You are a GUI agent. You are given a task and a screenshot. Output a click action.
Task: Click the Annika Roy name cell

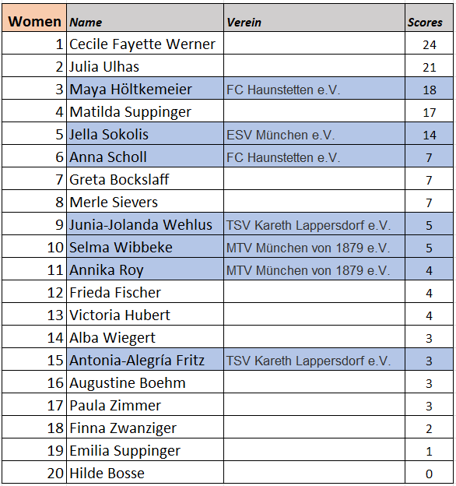pyautogui.click(x=145, y=269)
